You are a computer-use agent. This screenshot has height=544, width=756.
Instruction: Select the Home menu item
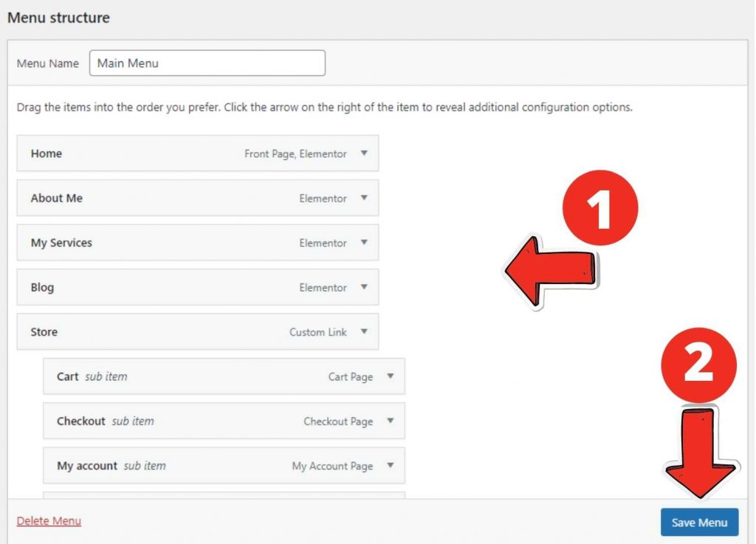pyautogui.click(x=148, y=154)
